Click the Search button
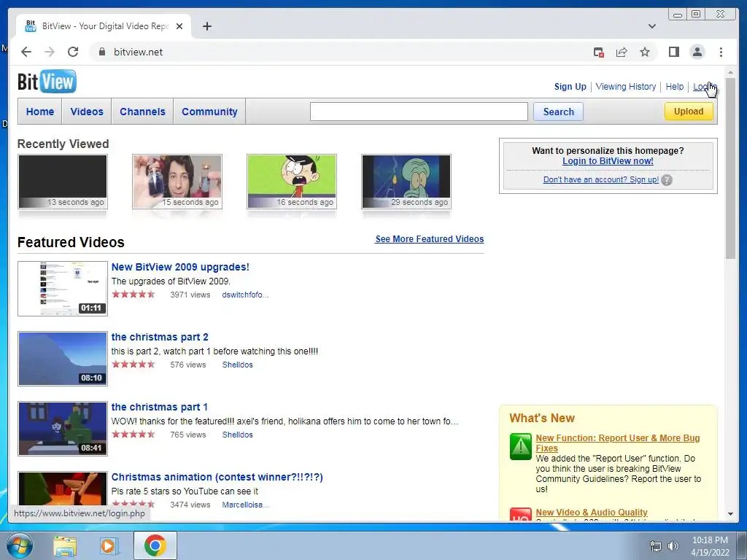 point(558,112)
